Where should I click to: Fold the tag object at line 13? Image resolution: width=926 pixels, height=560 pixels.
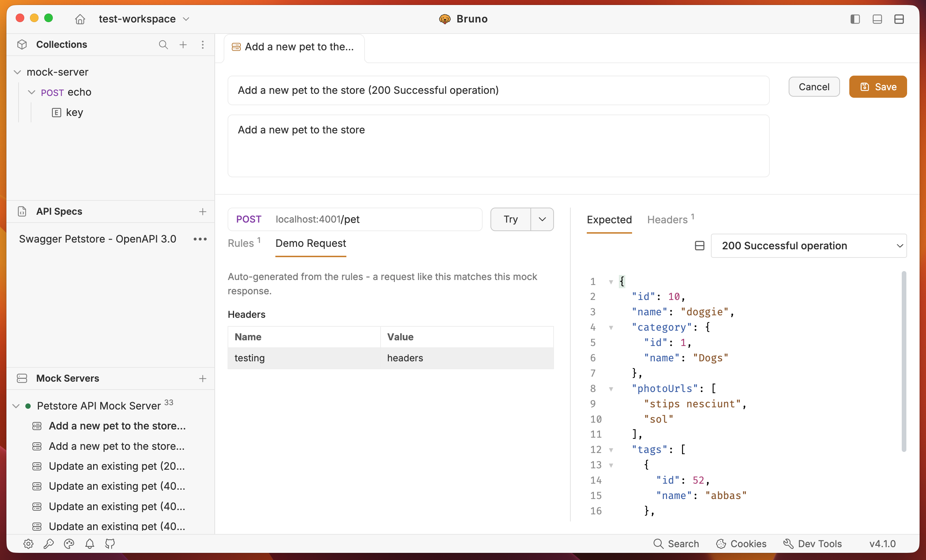click(x=611, y=465)
